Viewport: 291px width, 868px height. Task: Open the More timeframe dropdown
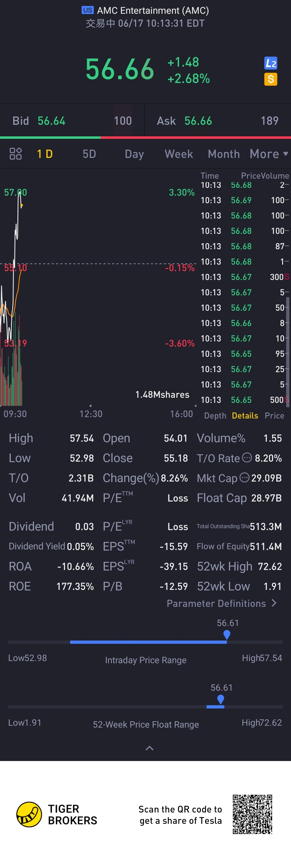click(268, 154)
